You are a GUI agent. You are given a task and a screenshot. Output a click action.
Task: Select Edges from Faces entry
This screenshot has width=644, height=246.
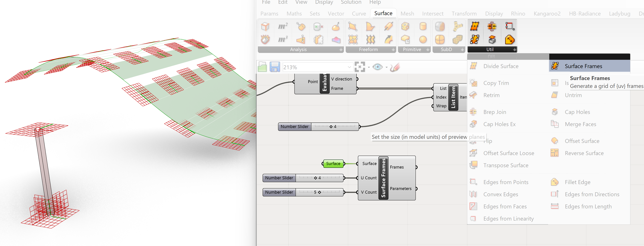(x=505, y=207)
